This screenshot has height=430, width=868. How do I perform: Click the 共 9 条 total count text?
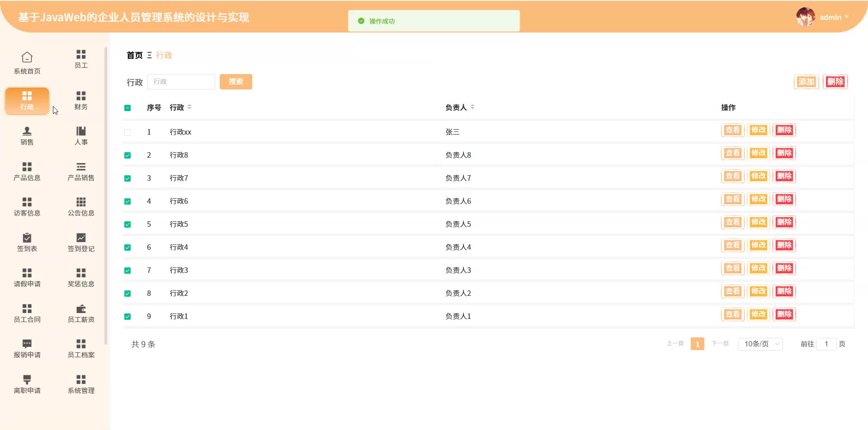143,344
